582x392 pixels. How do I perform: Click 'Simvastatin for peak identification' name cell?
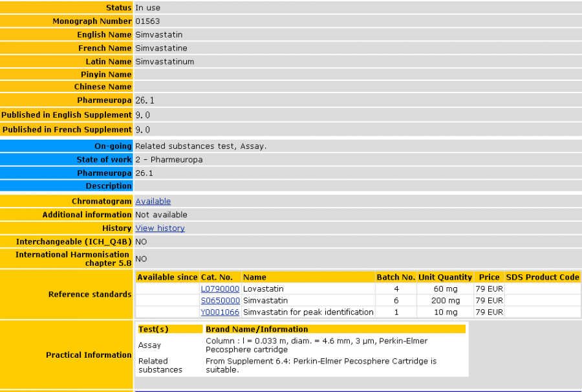tap(308, 312)
